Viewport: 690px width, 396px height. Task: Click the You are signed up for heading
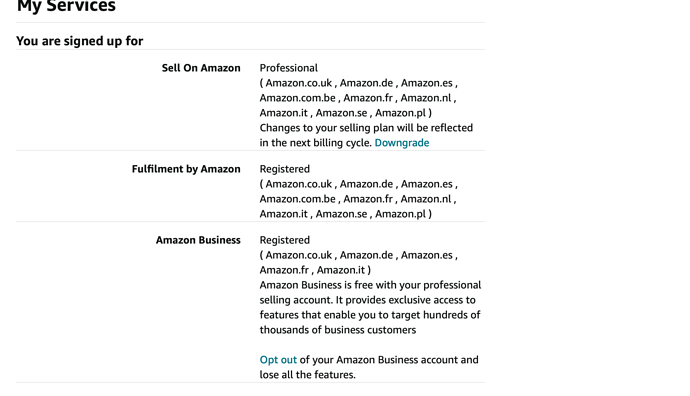(80, 41)
